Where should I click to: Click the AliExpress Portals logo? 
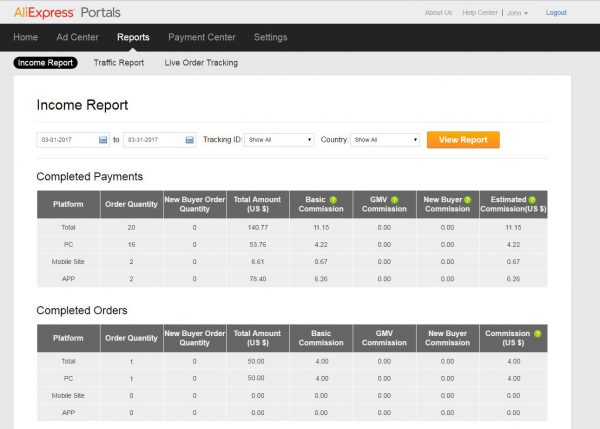67,12
